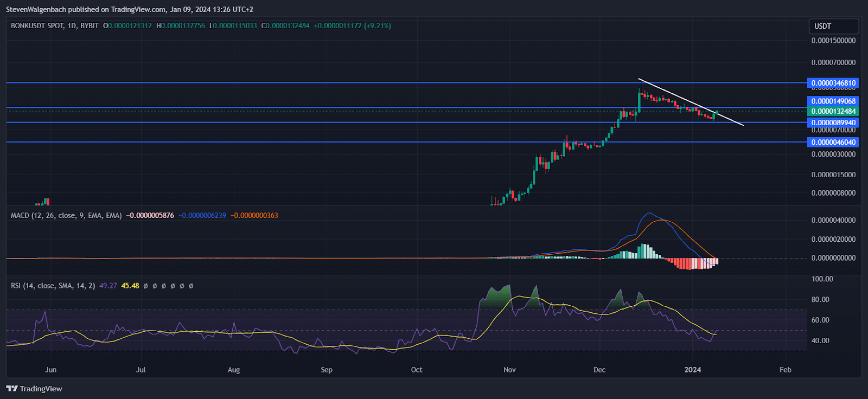Click the 0.0000046040 horizontal line label
Screen dimensions: 868x399
tap(833, 142)
